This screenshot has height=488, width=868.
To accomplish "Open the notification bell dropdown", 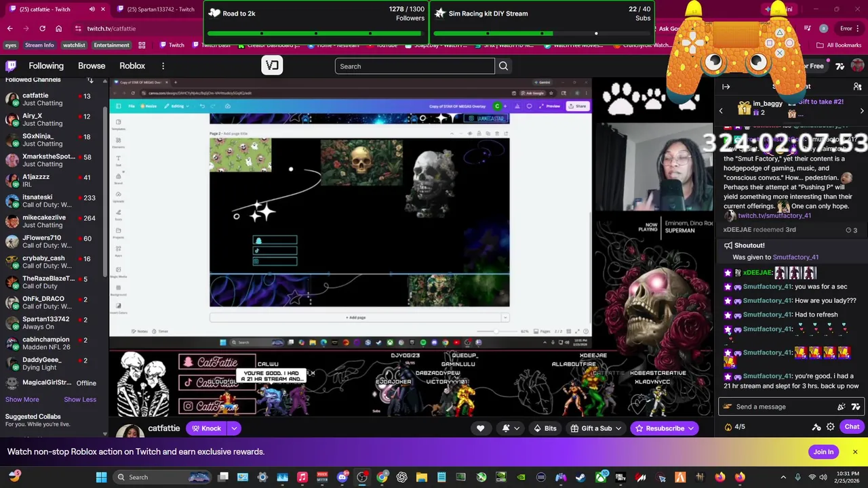I will pos(510,428).
